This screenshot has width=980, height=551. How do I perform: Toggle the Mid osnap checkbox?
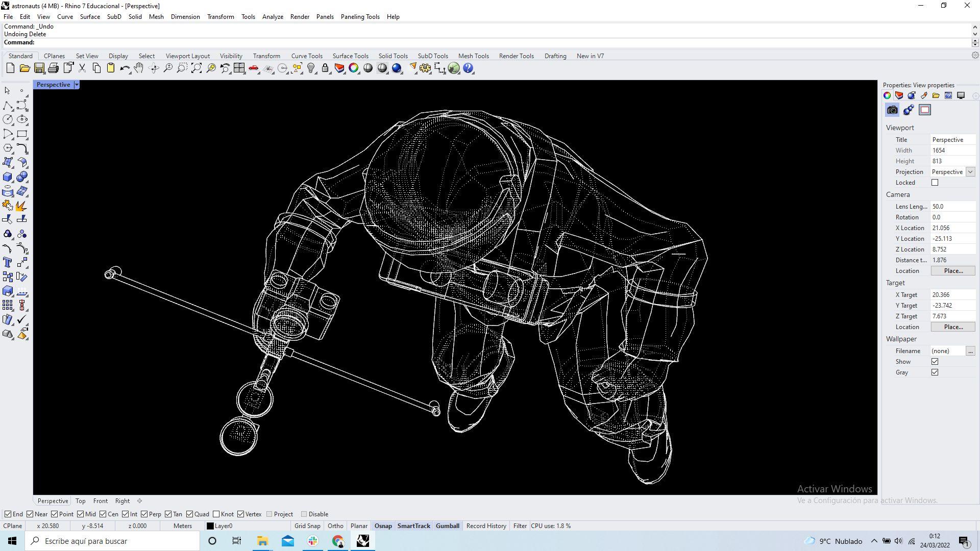click(80, 514)
